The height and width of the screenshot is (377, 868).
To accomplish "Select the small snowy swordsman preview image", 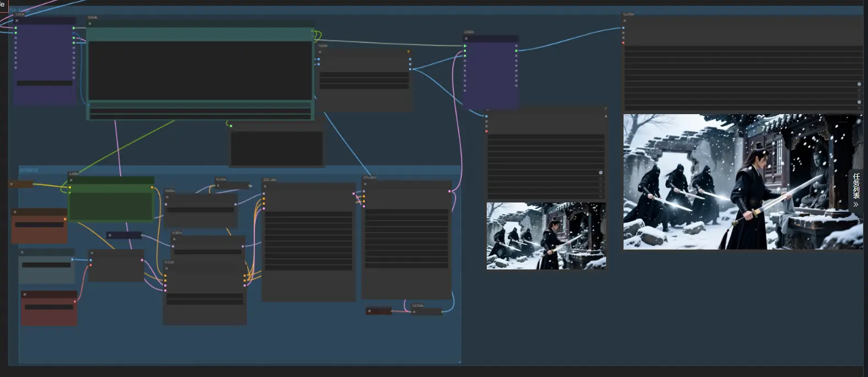I will point(546,236).
